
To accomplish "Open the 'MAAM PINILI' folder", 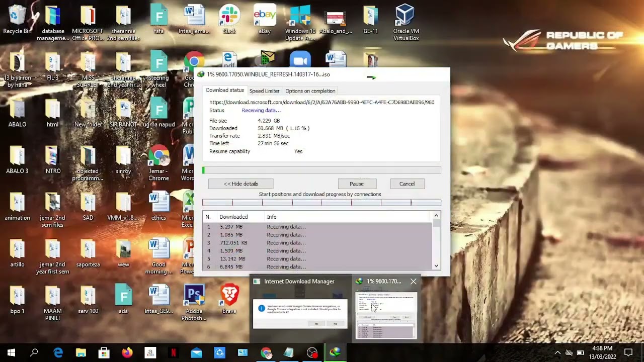I will click(53, 303).
